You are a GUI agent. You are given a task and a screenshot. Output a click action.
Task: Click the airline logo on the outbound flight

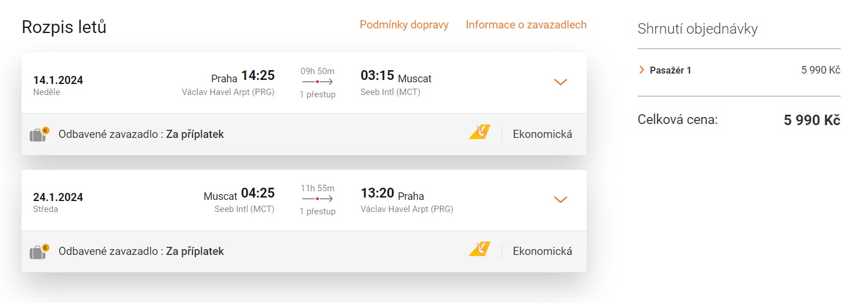[x=480, y=133]
